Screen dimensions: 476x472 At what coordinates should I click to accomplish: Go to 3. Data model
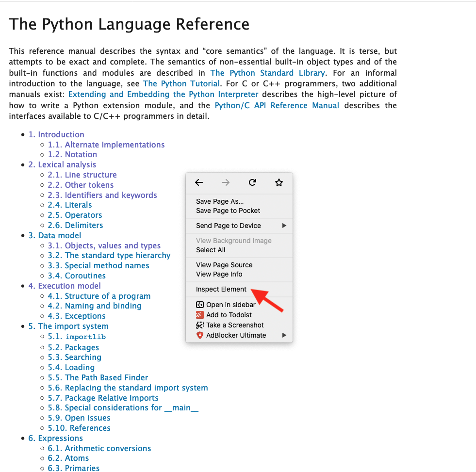point(55,236)
